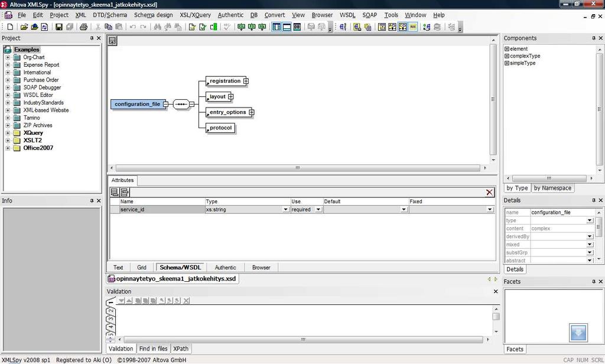605x364 pixels.
Task: Select the by Namespace tab in Components
Action: coord(552,188)
